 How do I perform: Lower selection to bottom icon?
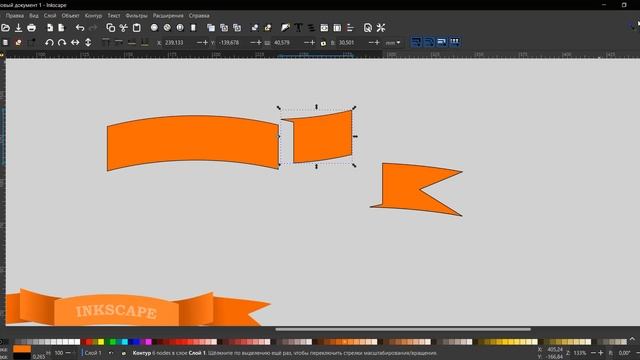tap(144, 42)
